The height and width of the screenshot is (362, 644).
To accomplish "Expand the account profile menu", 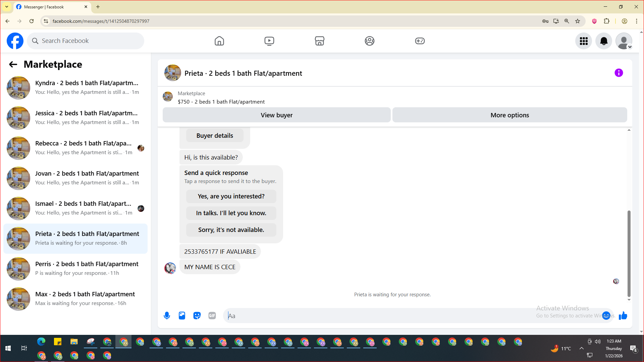I will tap(624, 41).
